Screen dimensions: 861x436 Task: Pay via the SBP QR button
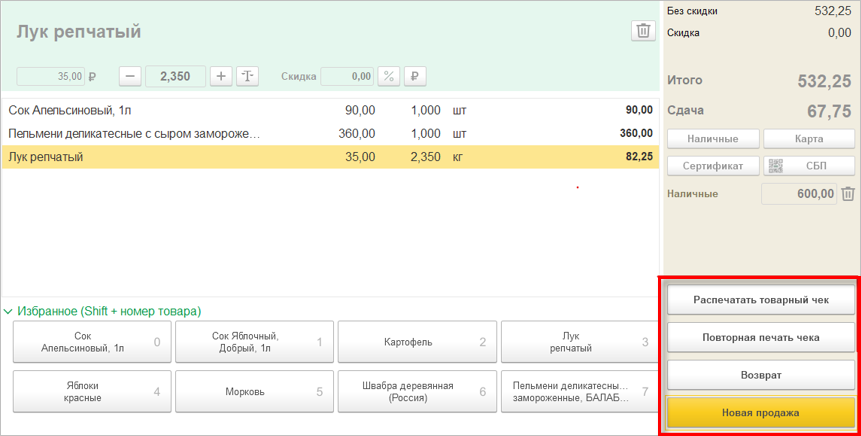pos(809,166)
